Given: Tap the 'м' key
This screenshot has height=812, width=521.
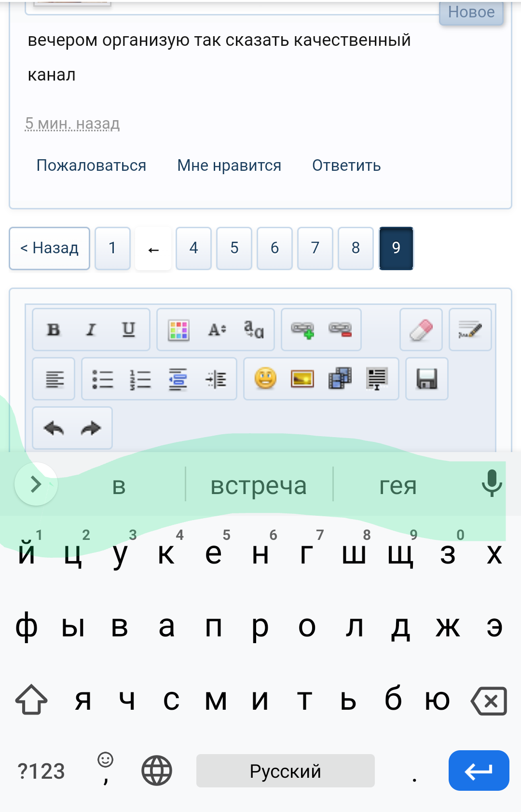Looking at the screenshot, I should coord(216,700).
